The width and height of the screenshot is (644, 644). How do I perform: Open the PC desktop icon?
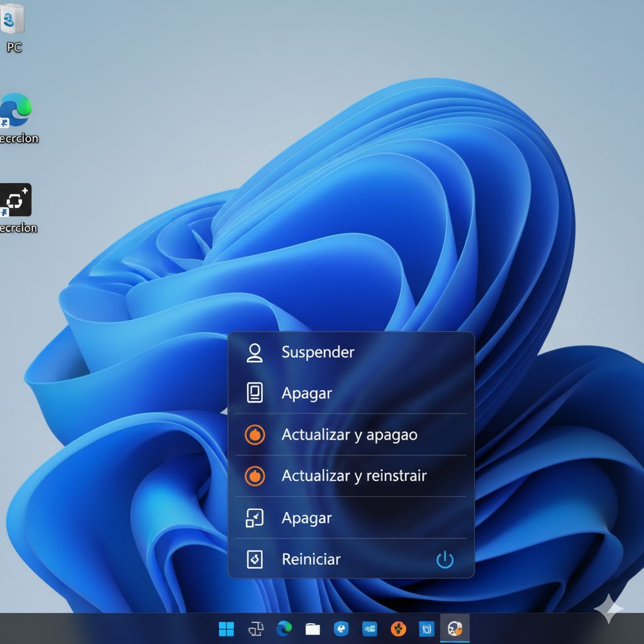[14, 28]
